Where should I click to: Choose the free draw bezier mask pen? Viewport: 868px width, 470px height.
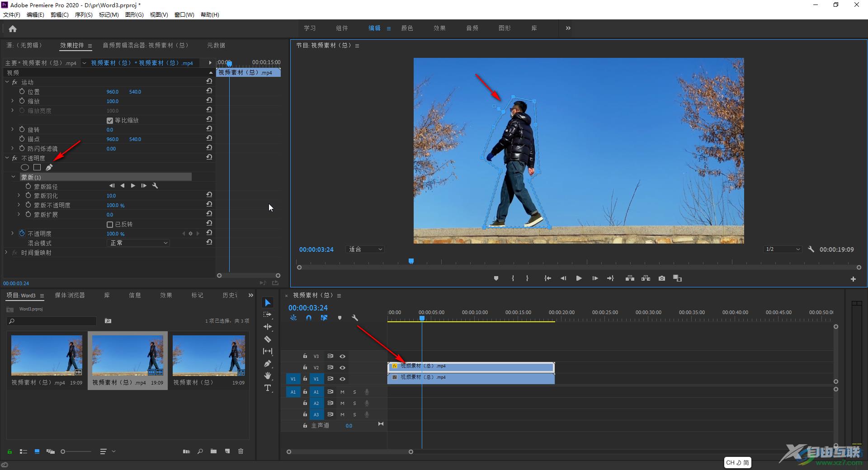click(x=49, y=167)
